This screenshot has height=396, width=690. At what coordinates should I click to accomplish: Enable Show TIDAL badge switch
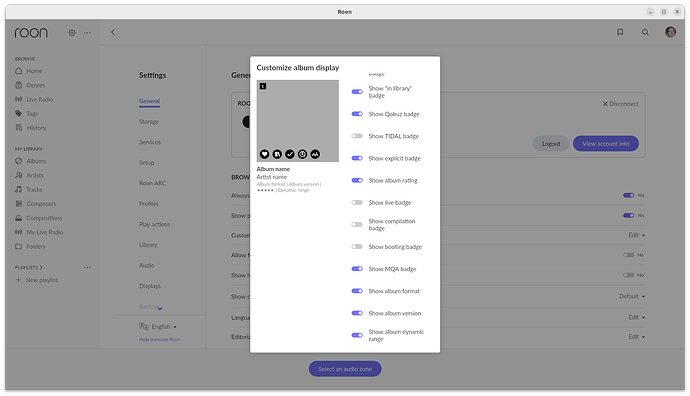point(357,136)
